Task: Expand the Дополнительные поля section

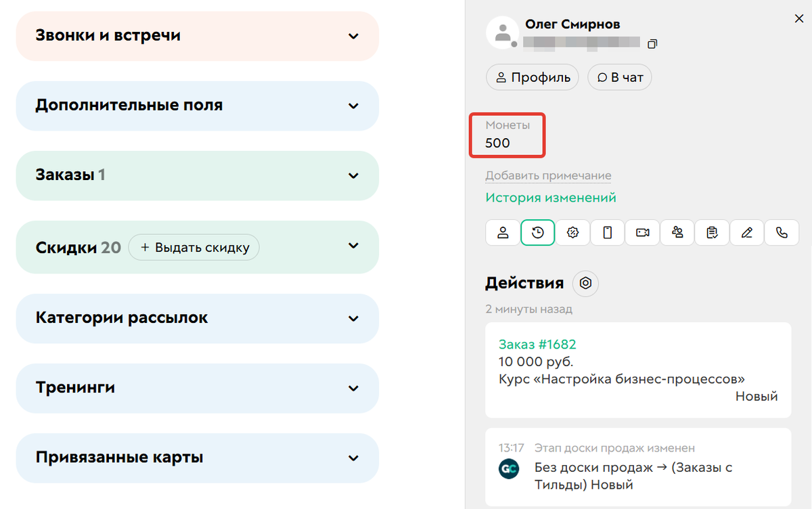Action: click(x=353, y=106)
